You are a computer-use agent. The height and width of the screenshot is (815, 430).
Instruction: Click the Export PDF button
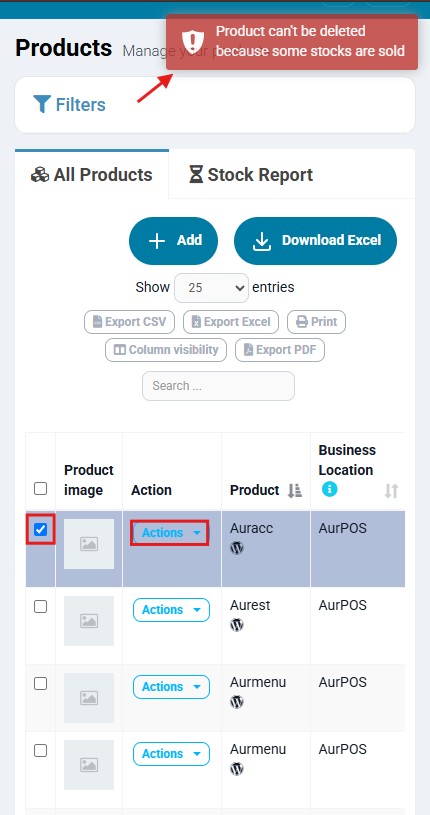click(x=280, y=350)
